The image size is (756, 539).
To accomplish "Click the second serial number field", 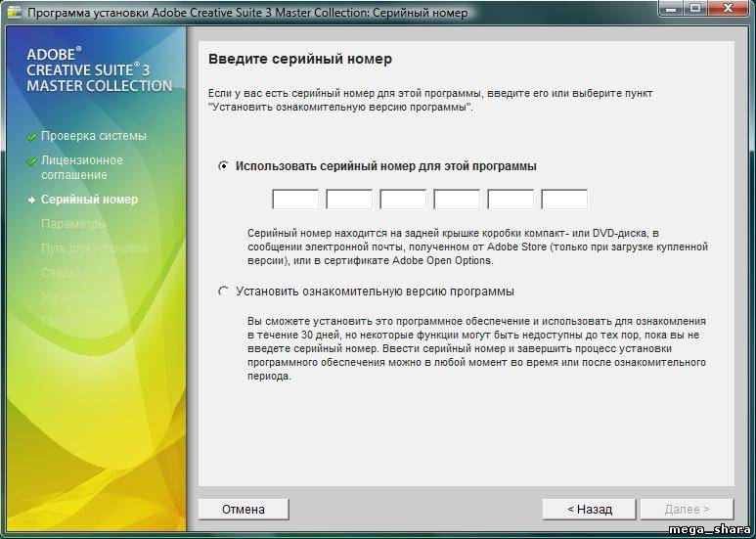I will [x=349, y=200].
